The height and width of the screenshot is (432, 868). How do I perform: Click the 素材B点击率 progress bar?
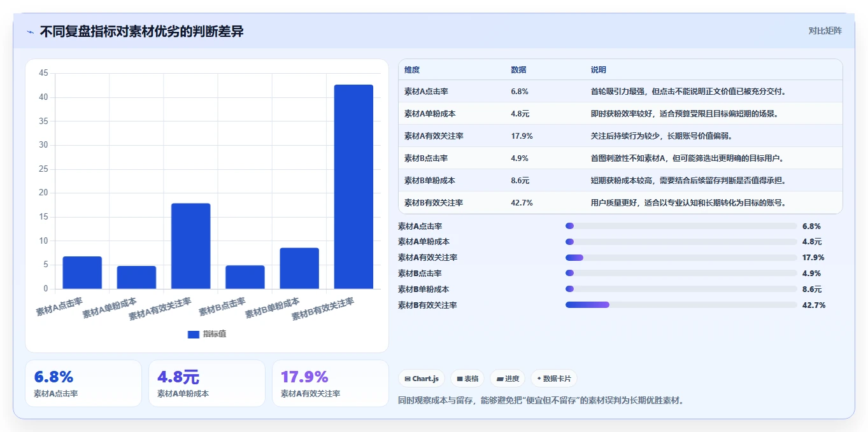681,273
